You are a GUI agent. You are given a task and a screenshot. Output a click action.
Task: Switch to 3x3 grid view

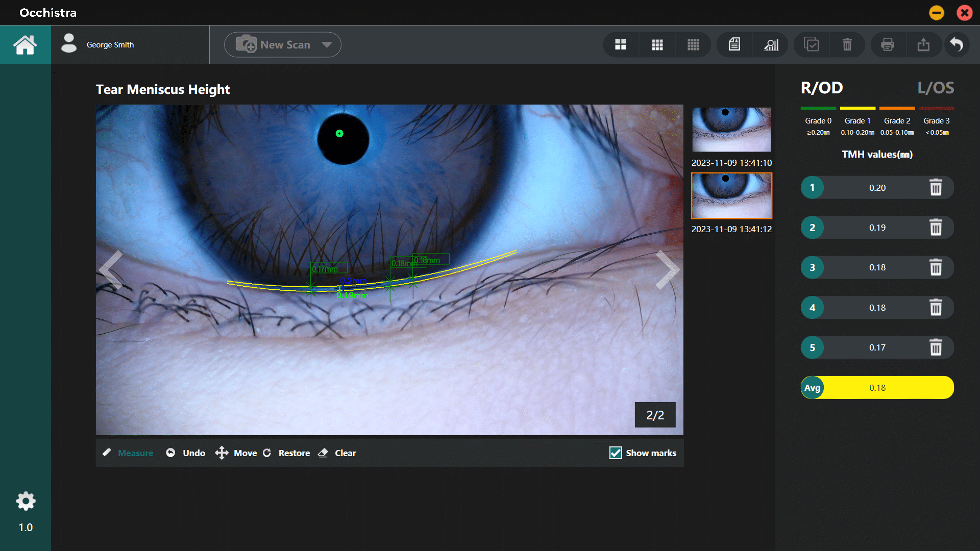pos(657,45)
